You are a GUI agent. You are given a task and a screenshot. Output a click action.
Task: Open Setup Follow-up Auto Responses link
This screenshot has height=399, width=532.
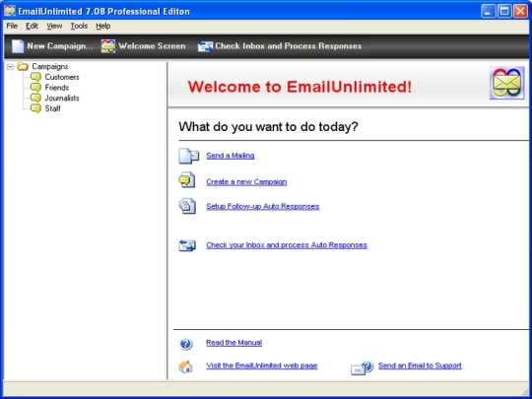[263, 206]
